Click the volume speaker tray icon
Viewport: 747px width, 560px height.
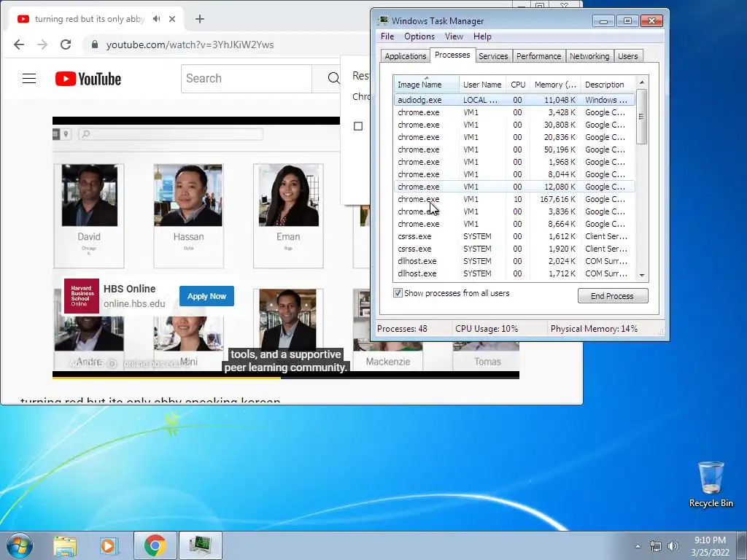[x=673, y=546]
